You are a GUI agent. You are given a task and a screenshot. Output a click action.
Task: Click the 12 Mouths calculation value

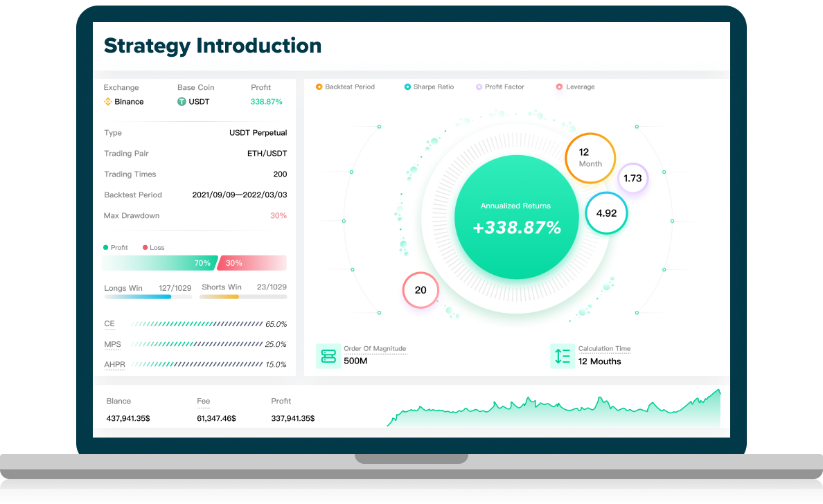point(599,361)
